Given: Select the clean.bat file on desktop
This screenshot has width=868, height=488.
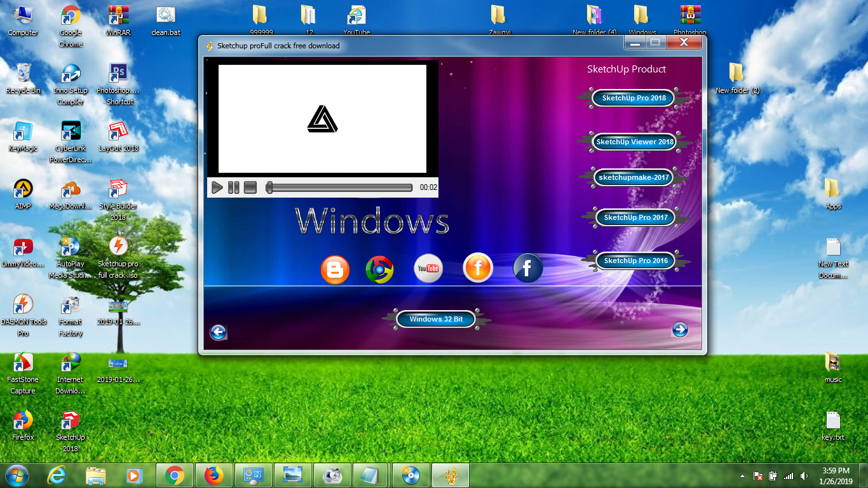Looking at the screenshot, I should [x=166, y=20].
